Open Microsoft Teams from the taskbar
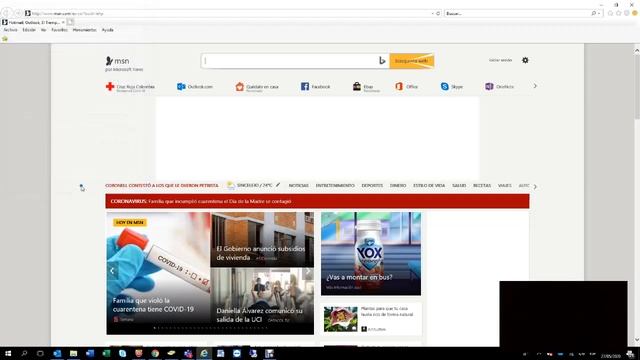The image size is (640, 360). [188, 353]
